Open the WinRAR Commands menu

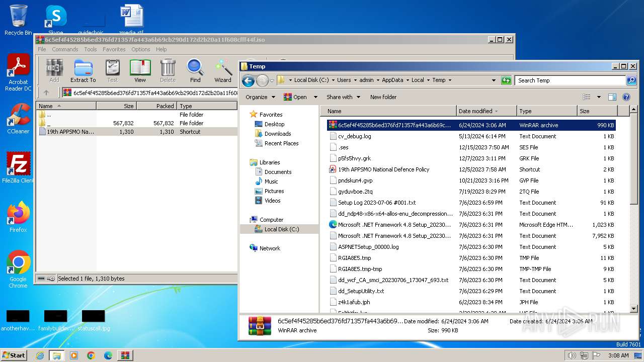click(x=65, y=49)
